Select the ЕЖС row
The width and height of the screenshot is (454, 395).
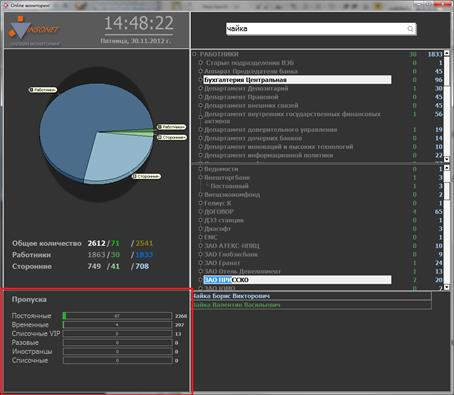pyautogui.click(x=211, y=237)
